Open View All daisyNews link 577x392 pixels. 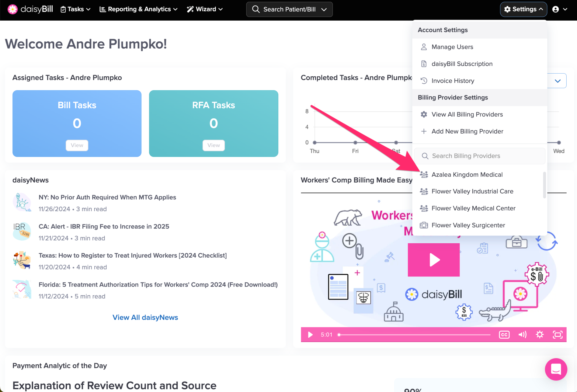(145, 317)
